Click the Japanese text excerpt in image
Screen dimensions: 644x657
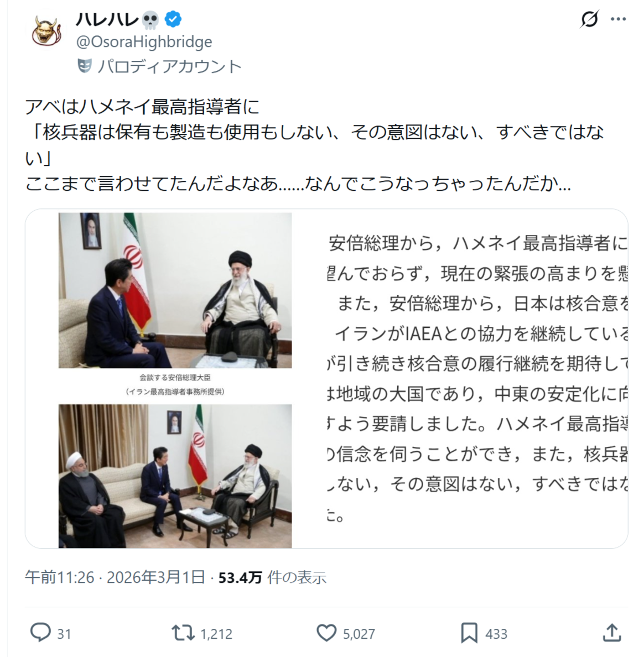(477, 378)
